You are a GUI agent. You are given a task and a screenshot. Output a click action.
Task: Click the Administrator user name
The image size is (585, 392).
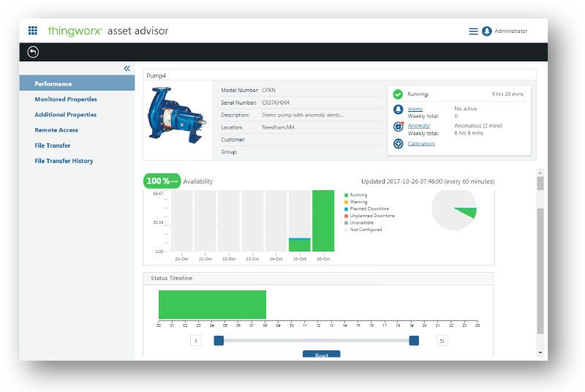point(511,31)
